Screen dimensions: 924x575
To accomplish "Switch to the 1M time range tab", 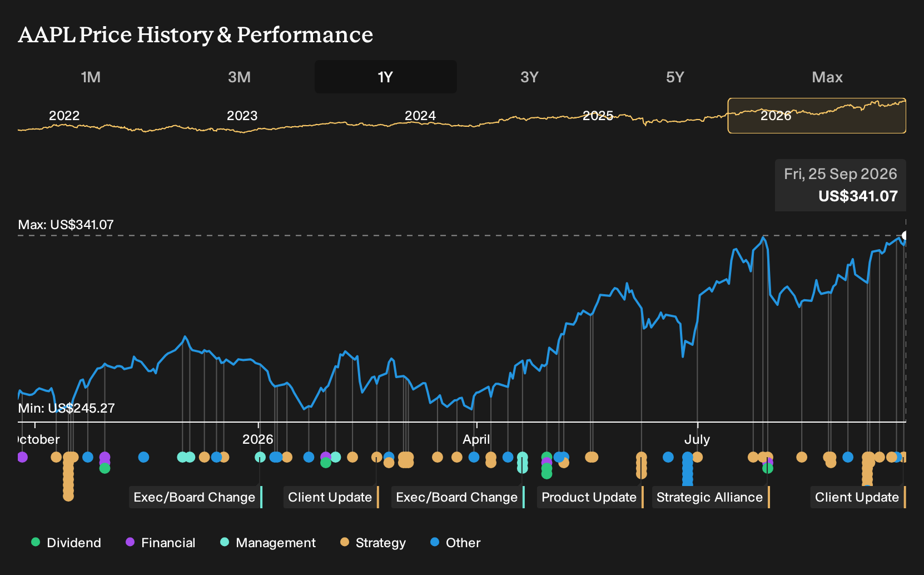I will click(x=91, y=77).
